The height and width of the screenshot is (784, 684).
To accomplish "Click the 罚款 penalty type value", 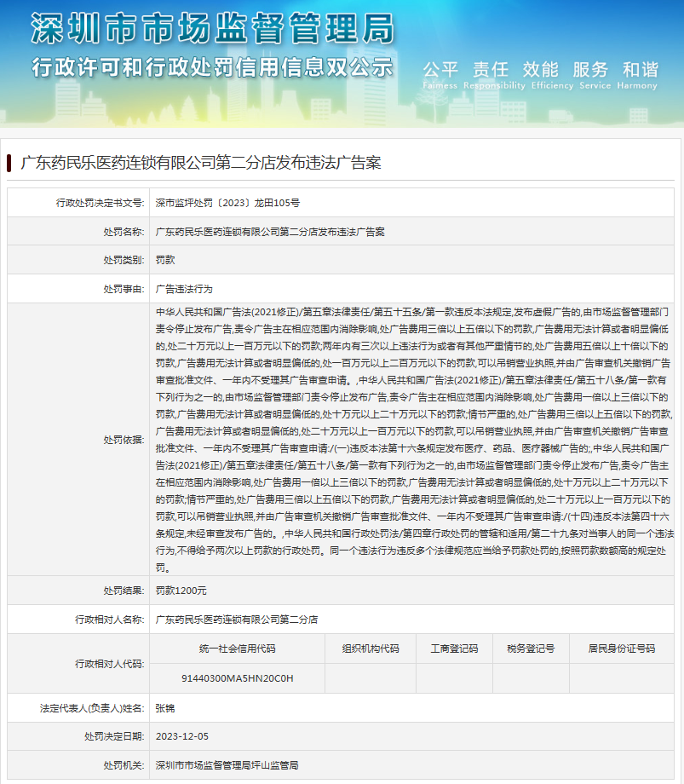I will (x=165, y=260).
